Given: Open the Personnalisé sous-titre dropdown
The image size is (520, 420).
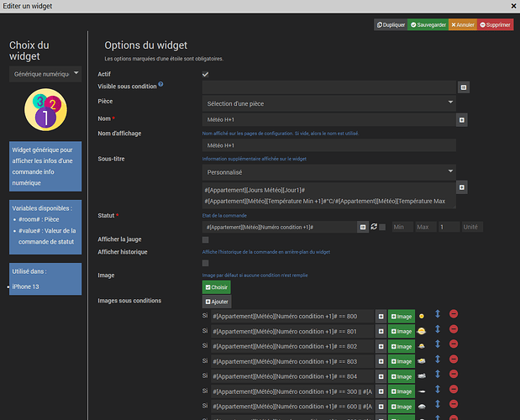Looking at the screenshot, I should (329, 171).
